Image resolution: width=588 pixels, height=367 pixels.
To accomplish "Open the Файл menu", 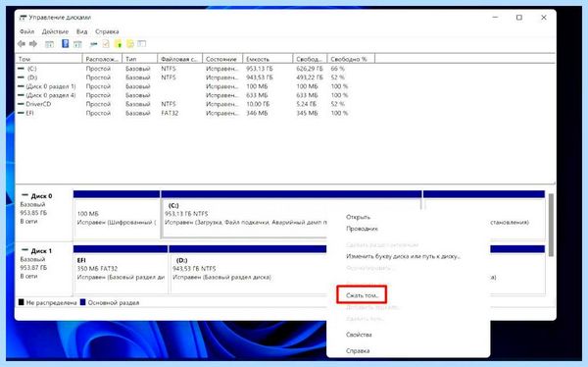I will pyautogui.click(x=27, y=31).
